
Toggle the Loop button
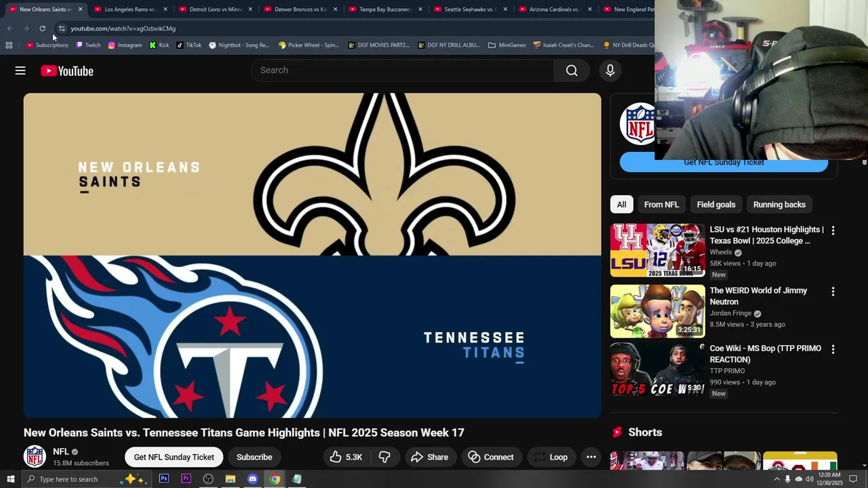click(x=551, y=457)
